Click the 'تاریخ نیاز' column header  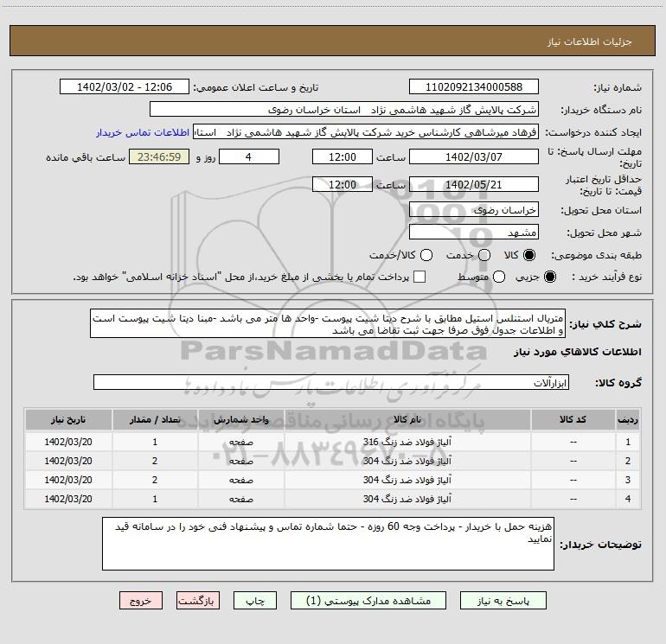pos(68,419)
